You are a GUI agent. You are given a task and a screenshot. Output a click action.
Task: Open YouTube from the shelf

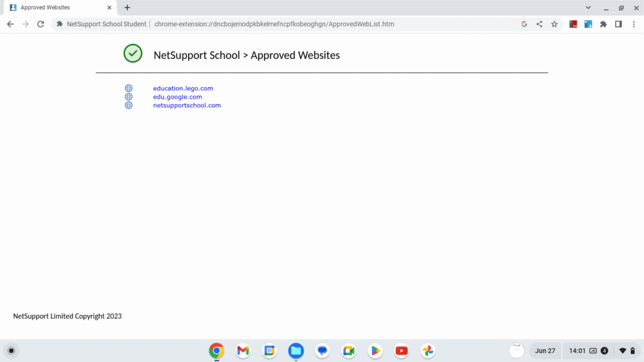[x=401, y=351]
